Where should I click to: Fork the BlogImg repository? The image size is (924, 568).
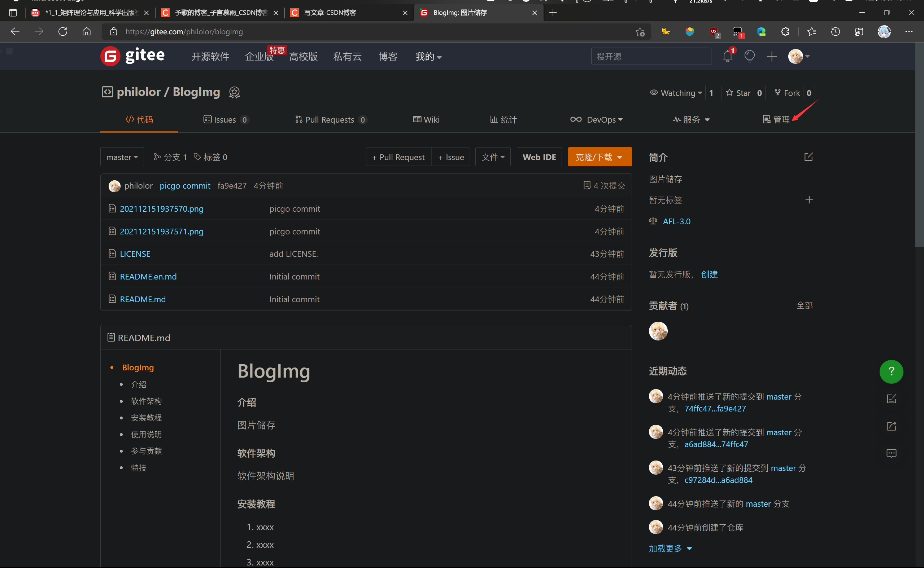787,93
